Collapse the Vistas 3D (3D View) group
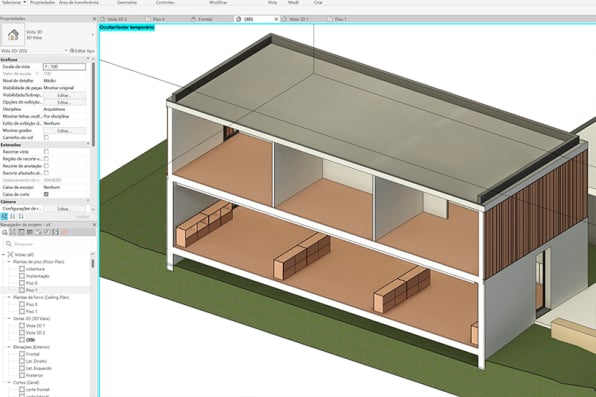 (9, 318)
